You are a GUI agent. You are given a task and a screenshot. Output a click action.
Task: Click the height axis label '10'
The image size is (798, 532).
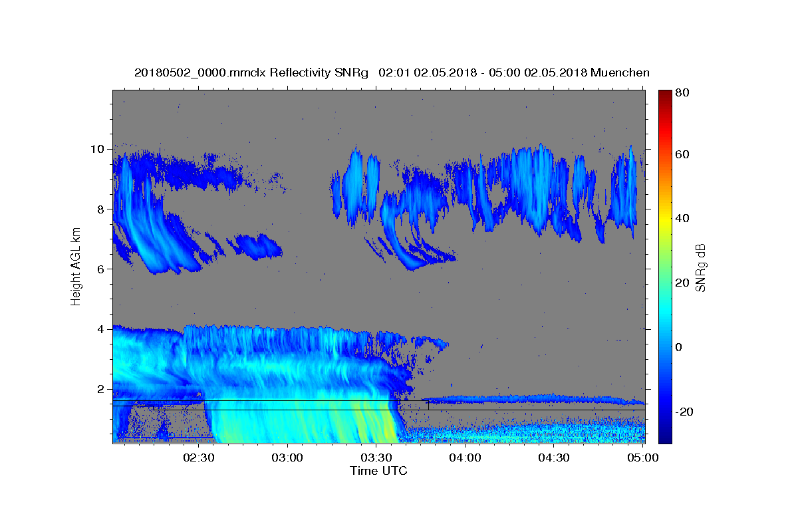(97, 149)
